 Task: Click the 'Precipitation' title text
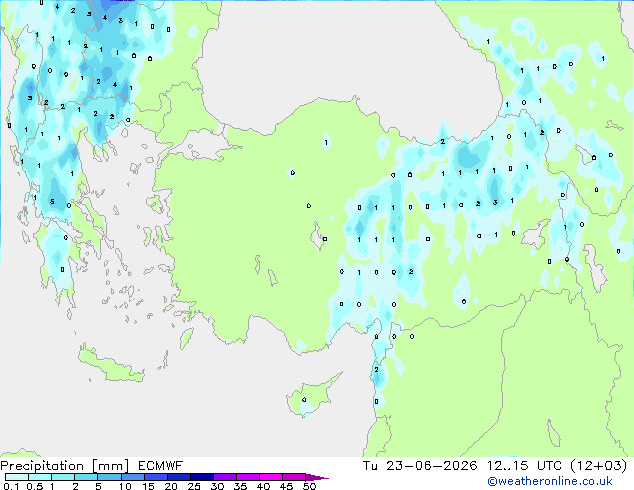coord(42,466)
